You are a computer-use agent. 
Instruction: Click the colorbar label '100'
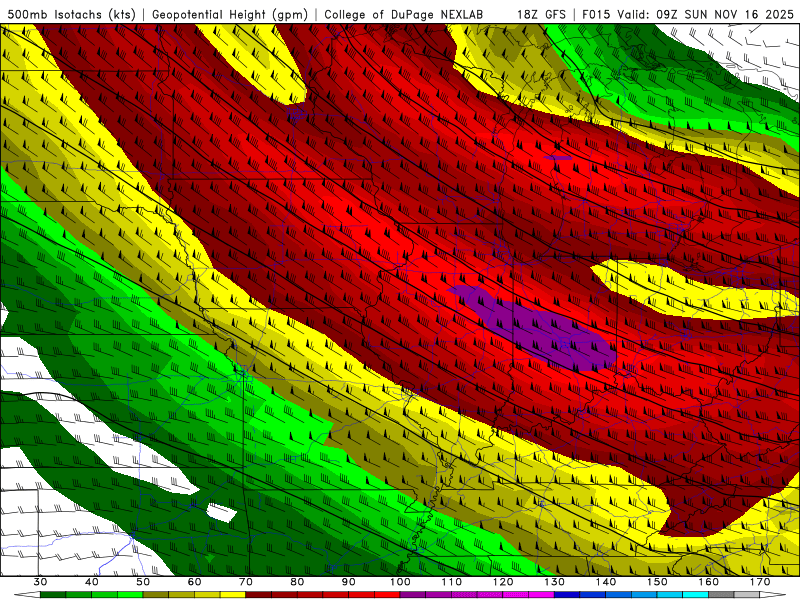pyautogui.click(x=401, y=582)
